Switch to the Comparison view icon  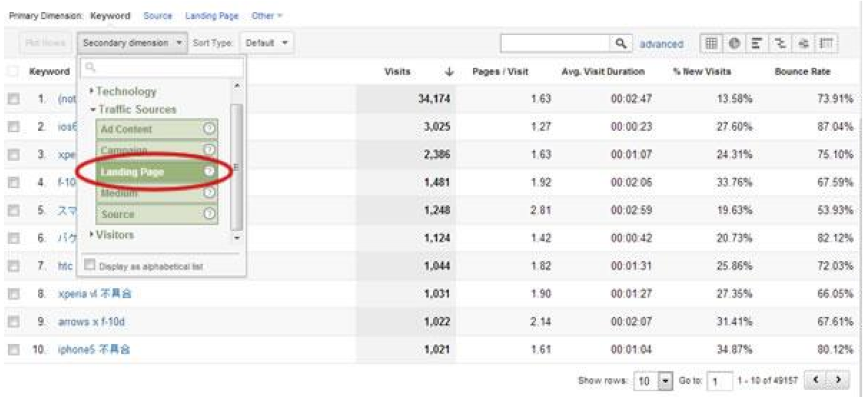coord(780,43)
